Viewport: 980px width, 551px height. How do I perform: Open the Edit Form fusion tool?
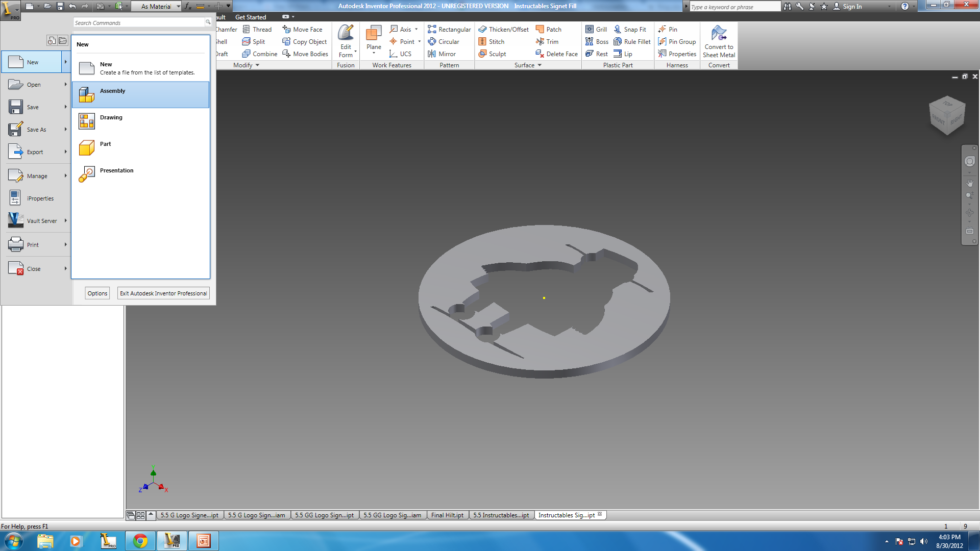pyautogui.click(x=346, y=41)
